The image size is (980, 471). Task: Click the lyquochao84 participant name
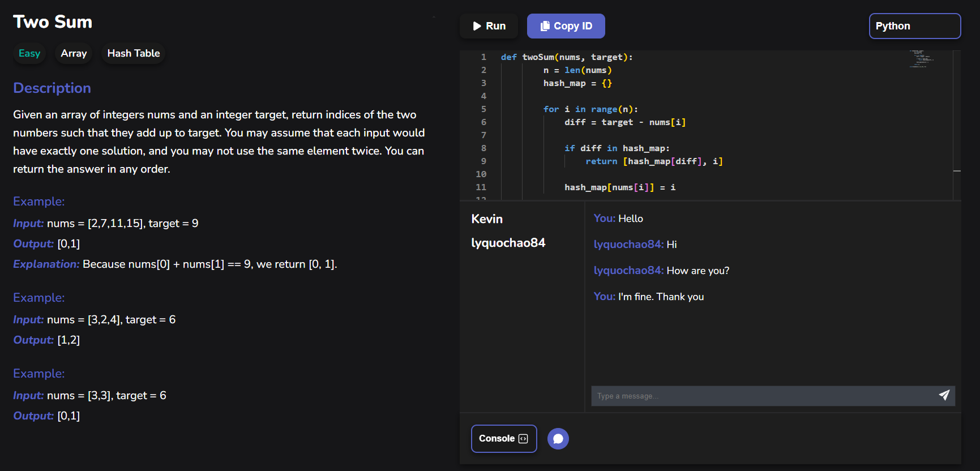pos(508,243)
